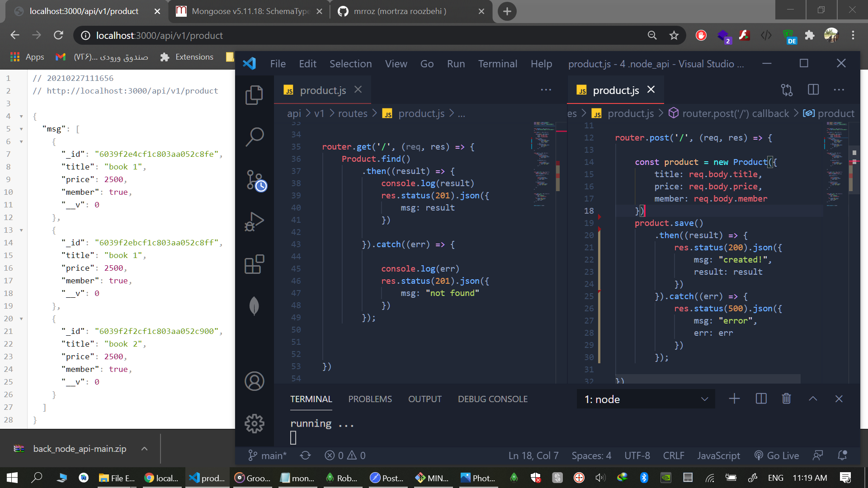Open the Accounts menu in activity bar

click(254, 381)
